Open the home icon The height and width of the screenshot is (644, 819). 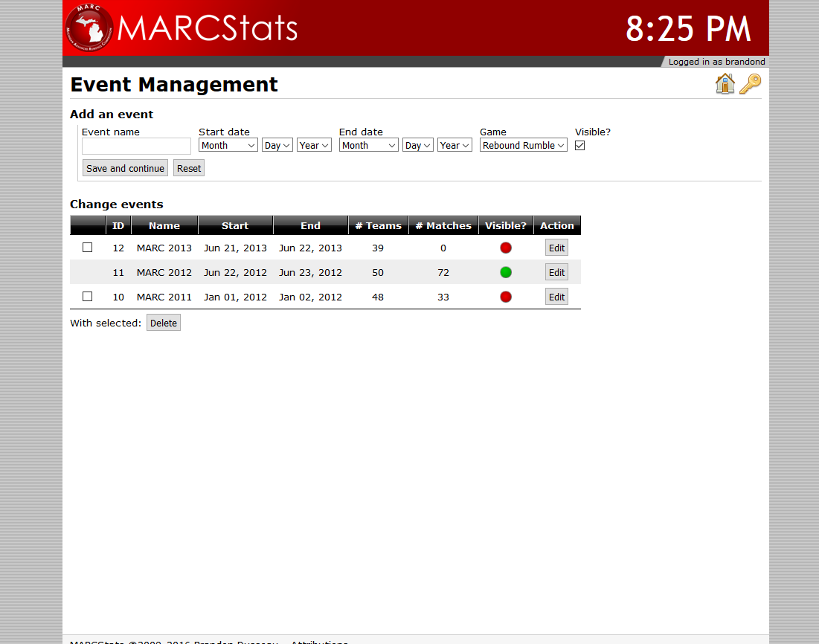click(x=725, y=84)
